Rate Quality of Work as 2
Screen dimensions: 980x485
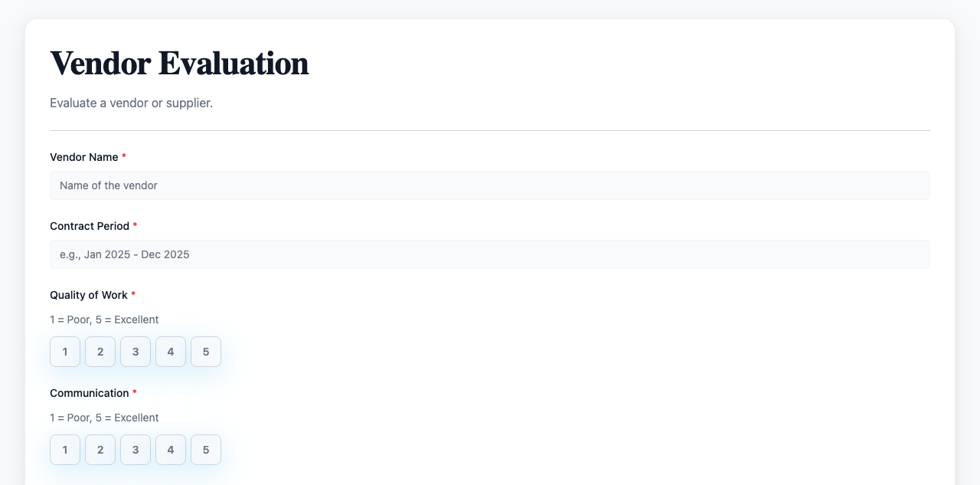point(100,352)
